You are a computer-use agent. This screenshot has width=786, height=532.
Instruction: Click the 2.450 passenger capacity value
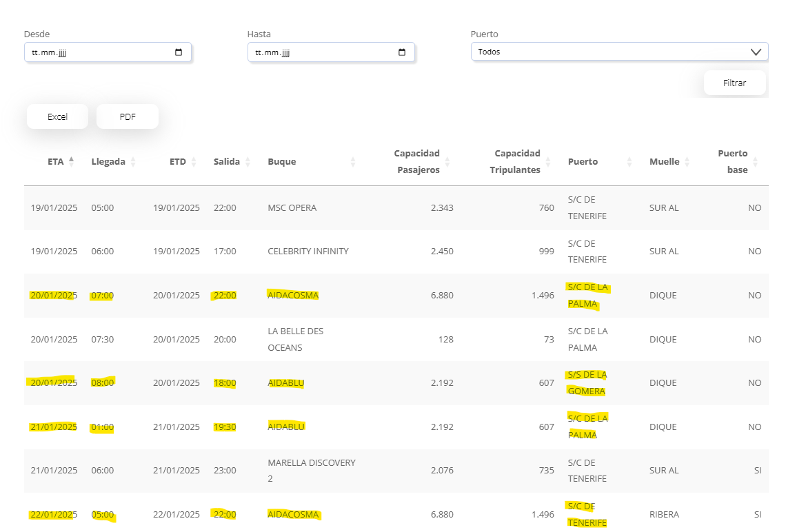pyautogui.click(x=442, y=252)
